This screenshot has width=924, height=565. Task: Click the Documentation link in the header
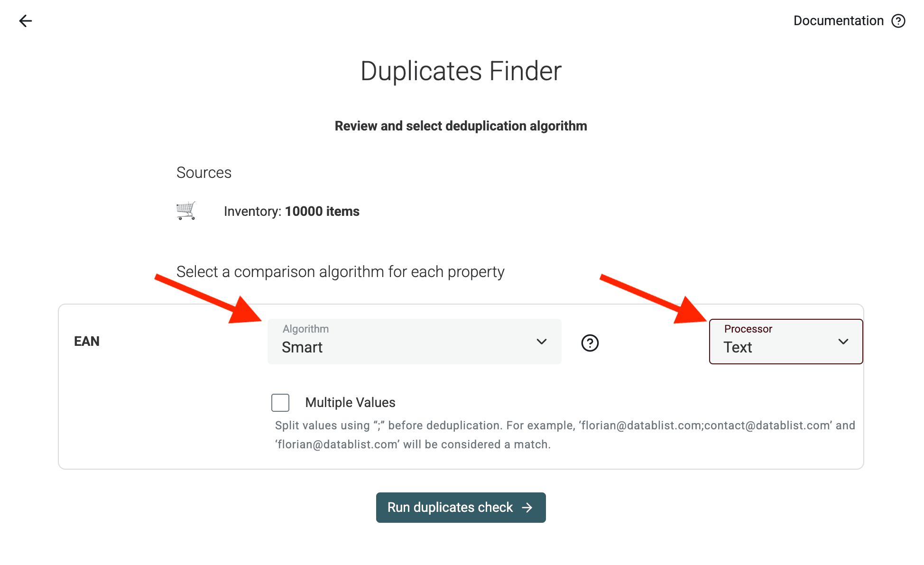click(839, 21)
